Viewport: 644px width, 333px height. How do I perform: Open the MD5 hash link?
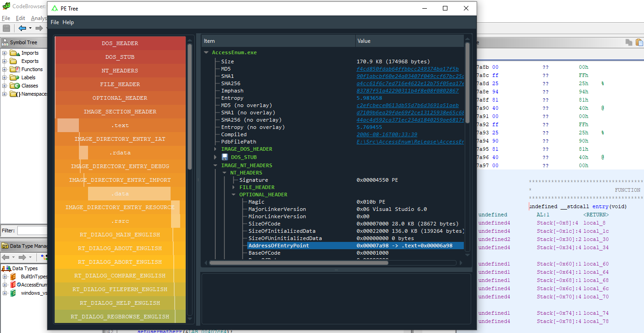tap(408, 69)
